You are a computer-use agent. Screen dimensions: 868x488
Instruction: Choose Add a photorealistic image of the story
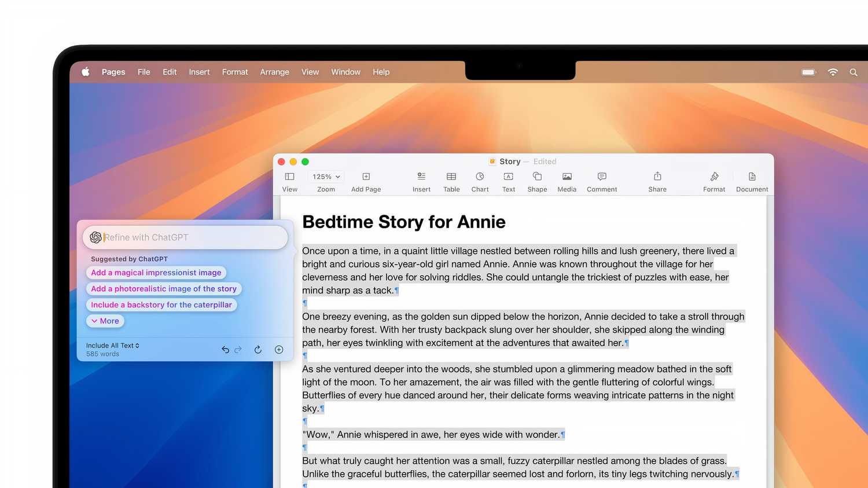click(x=163, y=288)
